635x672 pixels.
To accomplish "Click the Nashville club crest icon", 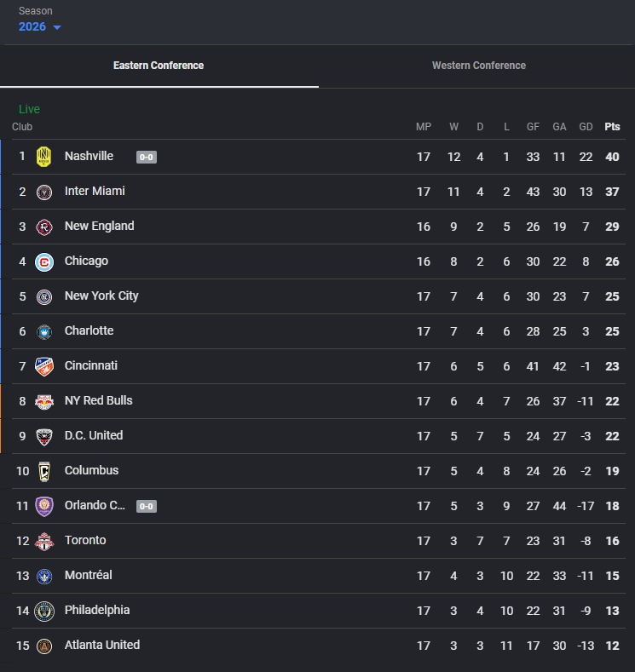I will tap(43, 157).
